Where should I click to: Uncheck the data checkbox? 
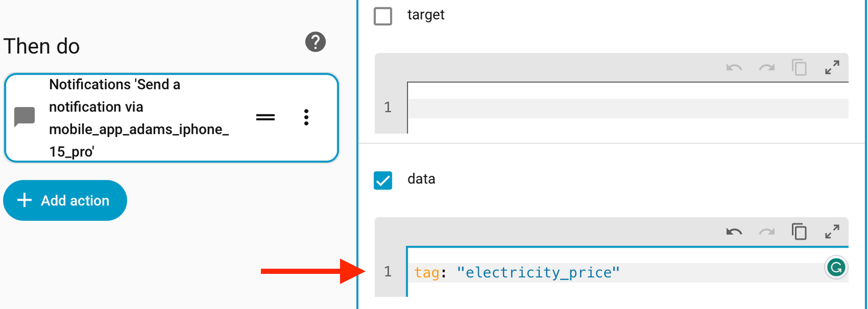pos(383,180)
